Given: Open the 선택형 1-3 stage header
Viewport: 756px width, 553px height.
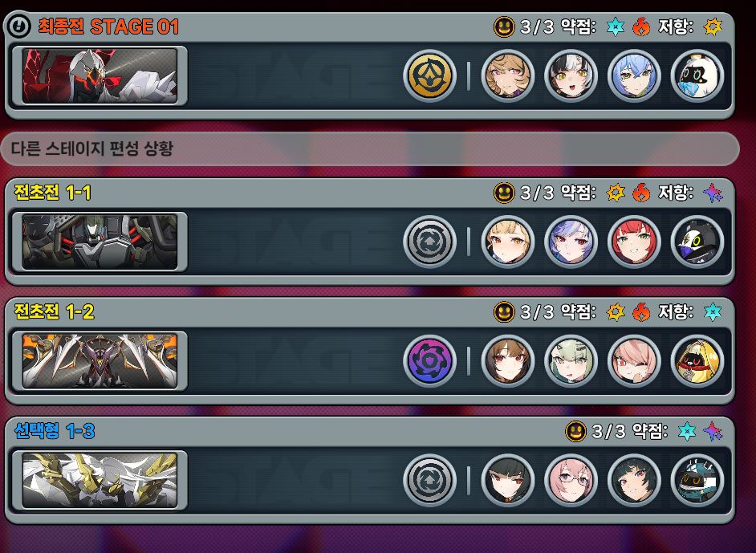Looking at the screenshot, I should pyautogui.click(x=369, y=431).
